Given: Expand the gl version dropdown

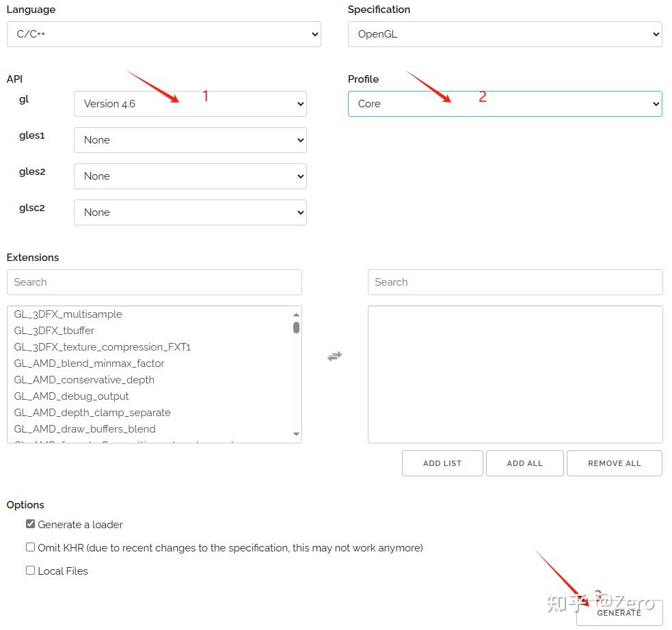Looking at the screenshot, I should coord(190,104).
